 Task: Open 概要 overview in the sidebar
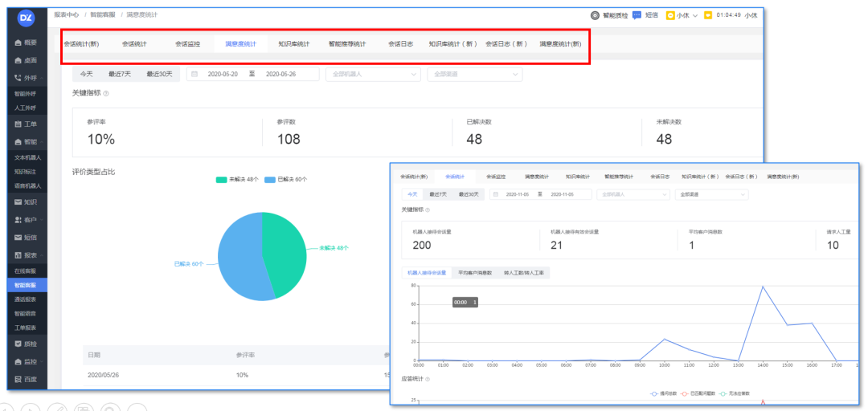pos(25,41)
